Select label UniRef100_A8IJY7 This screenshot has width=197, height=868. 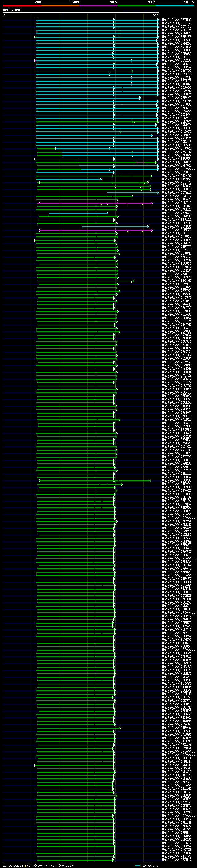(177, 183)
